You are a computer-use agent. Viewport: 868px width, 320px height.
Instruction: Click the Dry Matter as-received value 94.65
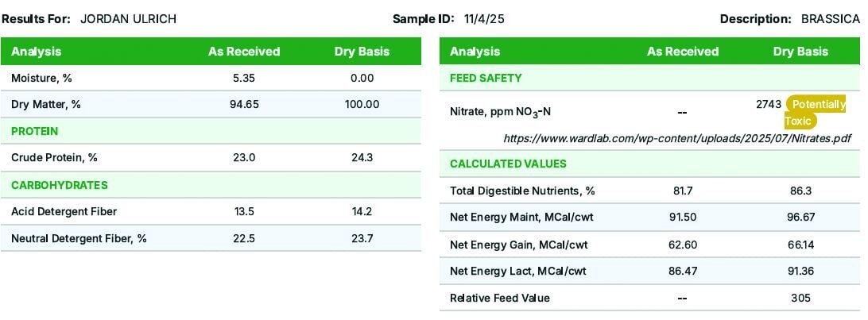tap(244, 104)
